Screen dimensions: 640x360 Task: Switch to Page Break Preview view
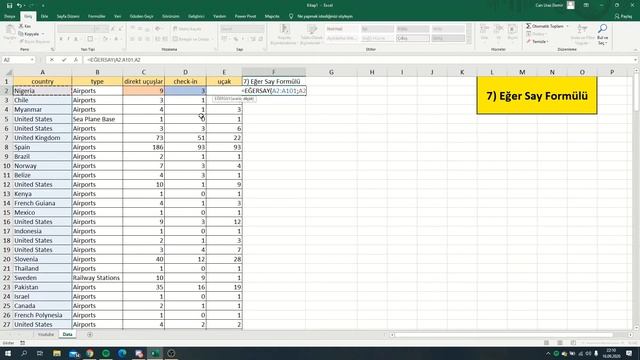click(573, 343)
